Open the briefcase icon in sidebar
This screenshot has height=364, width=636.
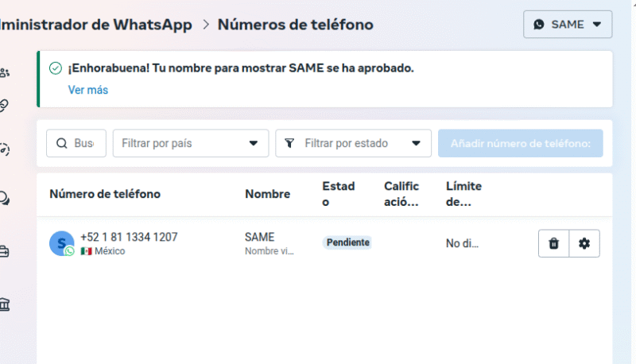point(5,252)
